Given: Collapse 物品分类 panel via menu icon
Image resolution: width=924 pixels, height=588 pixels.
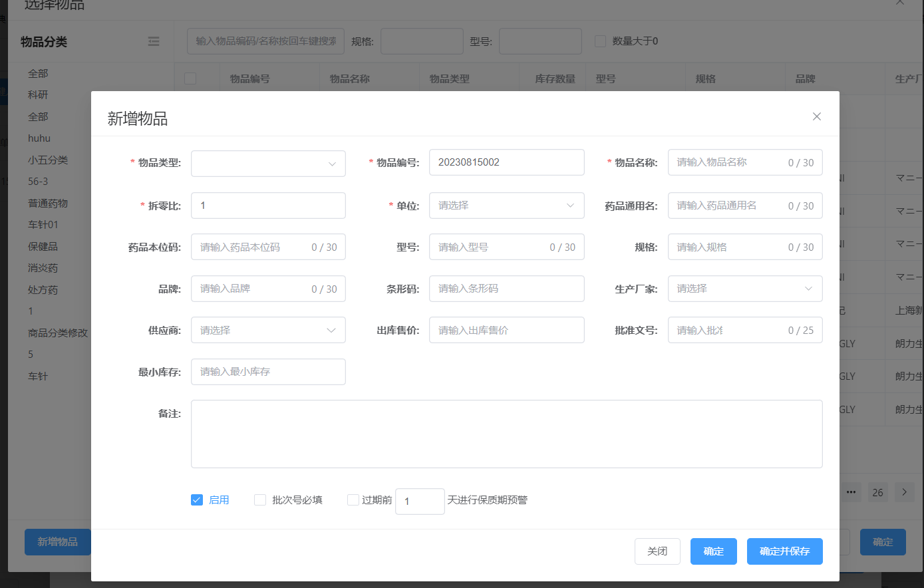Looking at the screenshot, I should click(154, 41).
